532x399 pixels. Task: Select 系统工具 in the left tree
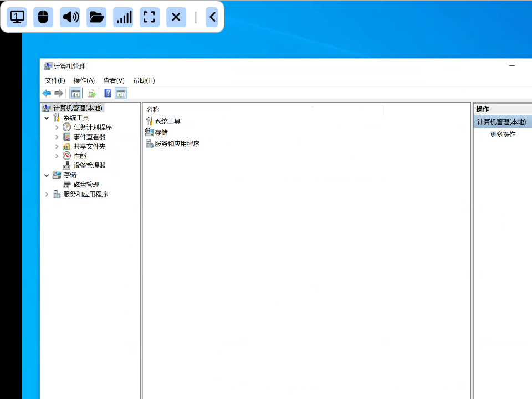(x=76, y=117)
